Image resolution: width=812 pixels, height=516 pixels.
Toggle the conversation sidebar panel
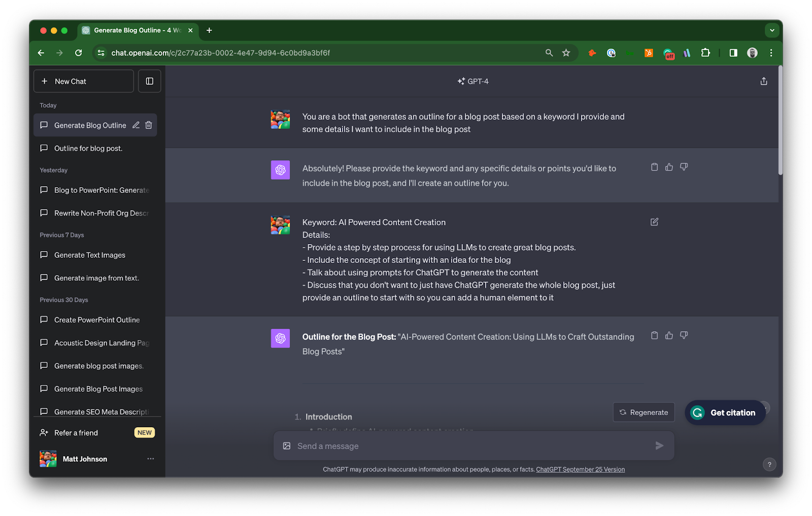pyautogui.click(x=149, y=81)
